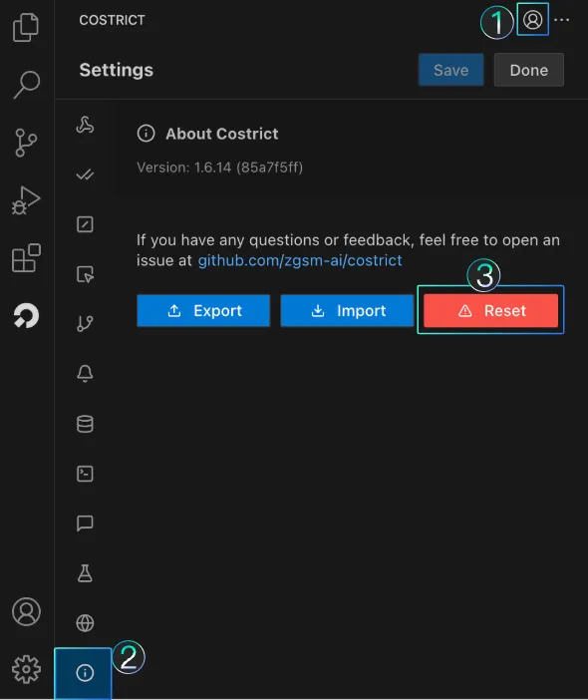Viewport: 588px width, 700px height.
Task: Open the Extensions view
Action: [x=26, y=258]
